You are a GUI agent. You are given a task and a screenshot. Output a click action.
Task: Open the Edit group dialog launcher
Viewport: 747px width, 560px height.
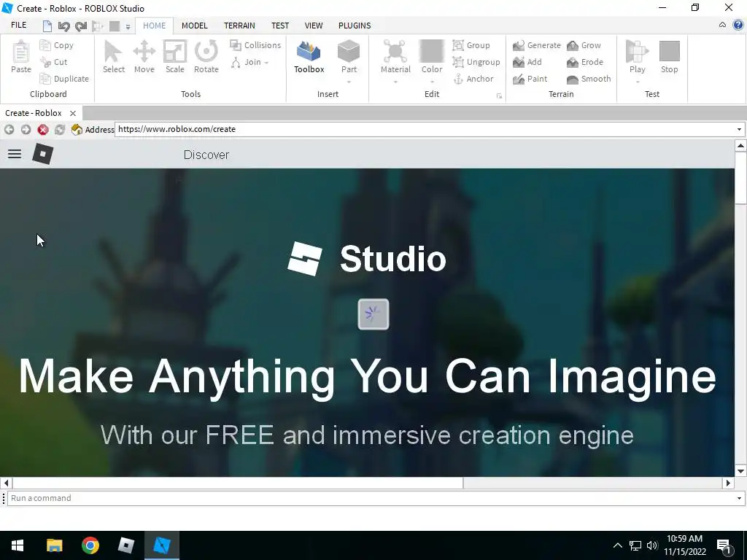pos(499,96)
